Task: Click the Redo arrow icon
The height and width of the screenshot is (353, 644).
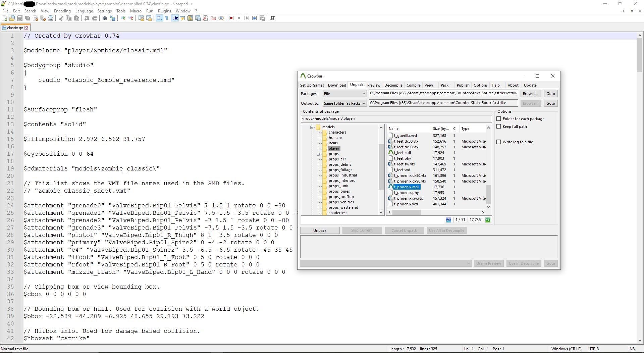Action: pos(95,18)
